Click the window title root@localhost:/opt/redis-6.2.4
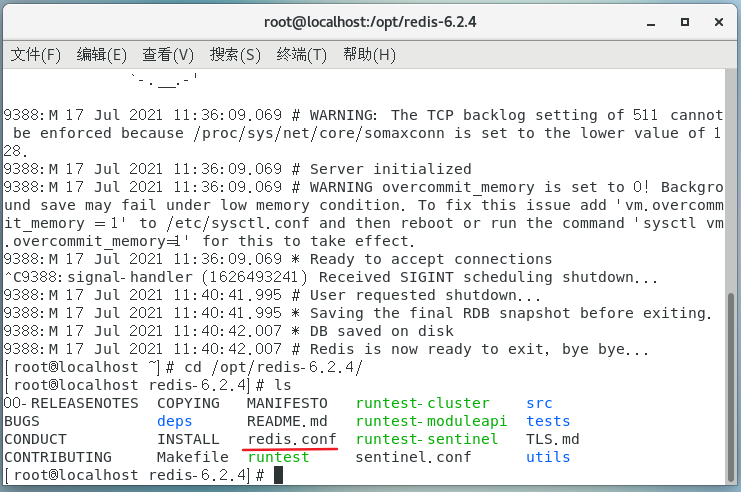 pyautogui.click(x=370, y=22)
